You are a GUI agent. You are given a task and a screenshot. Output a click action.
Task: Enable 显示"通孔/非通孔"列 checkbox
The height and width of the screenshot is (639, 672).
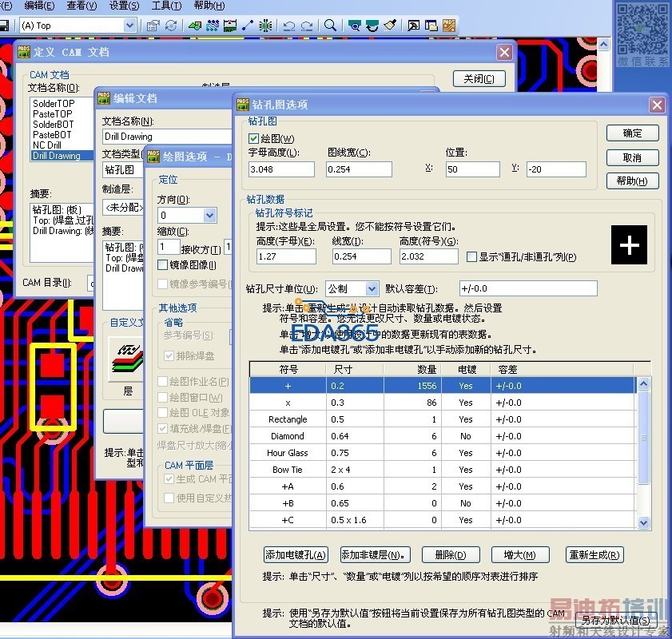click(471, 256)
